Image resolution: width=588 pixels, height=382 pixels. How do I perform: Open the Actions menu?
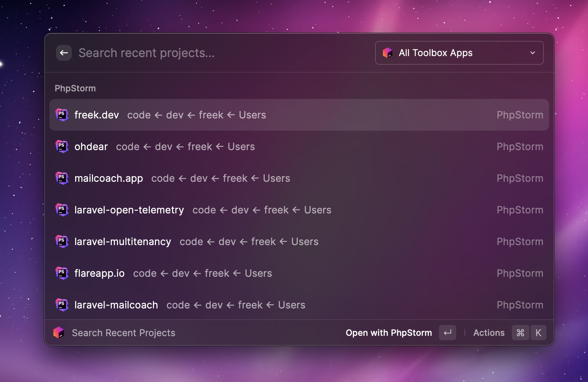pyautogui.click(x=489, y=333)
